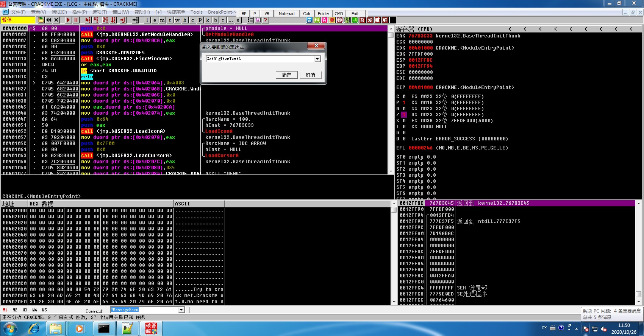Open the 调试(D) debug menu
The height and width of the screenshot is (336, 644).
tap(59, 12)
